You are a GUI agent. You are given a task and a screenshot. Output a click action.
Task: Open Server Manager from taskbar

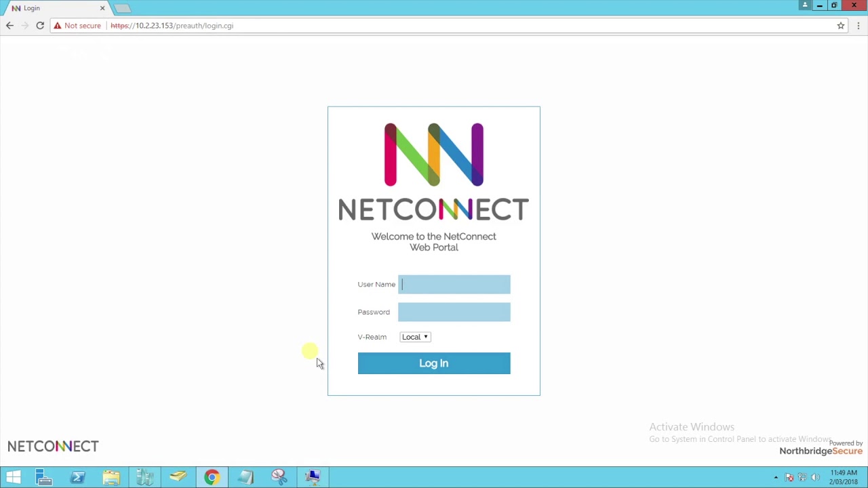(x=44, y=478)
